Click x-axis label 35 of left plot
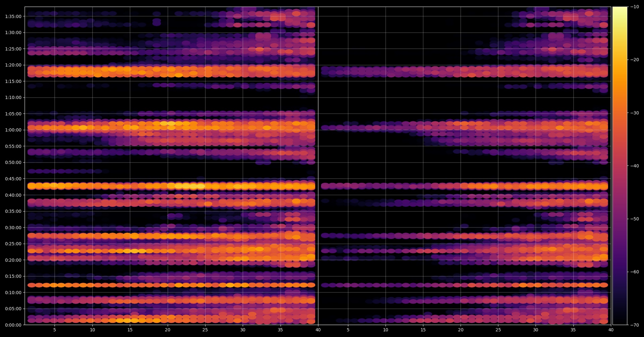644x337 pixels. pyautogui.click(x=280, y=330)
